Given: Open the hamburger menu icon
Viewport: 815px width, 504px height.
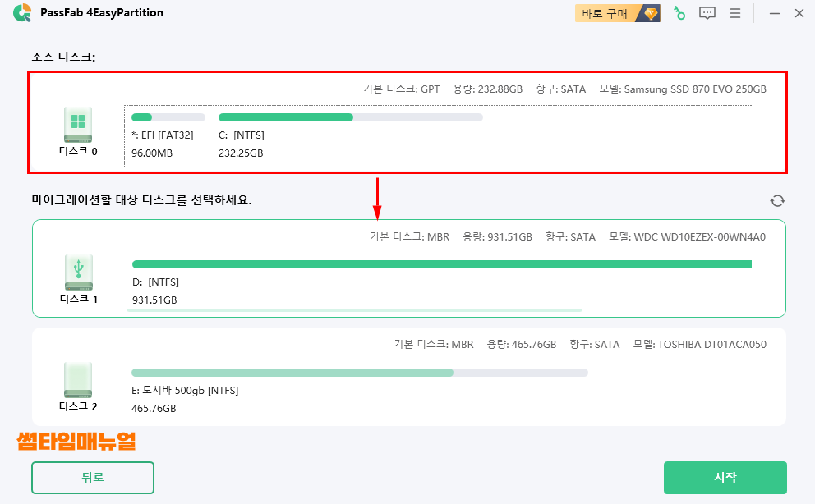Looking at the screenshot, I should (735, 13).
